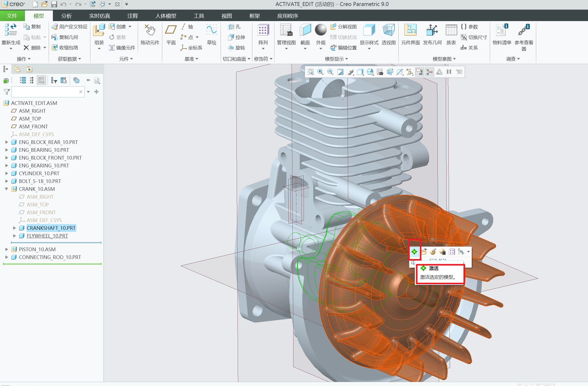
Task: Click the Activate icon in mini toolbar
Action: (414, 252)
